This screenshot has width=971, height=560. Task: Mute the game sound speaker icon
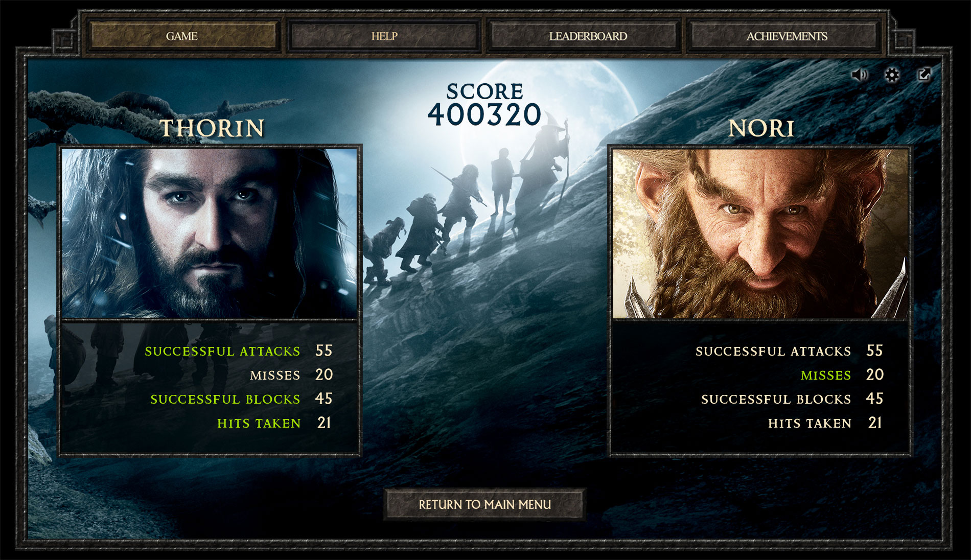[860, 75]
